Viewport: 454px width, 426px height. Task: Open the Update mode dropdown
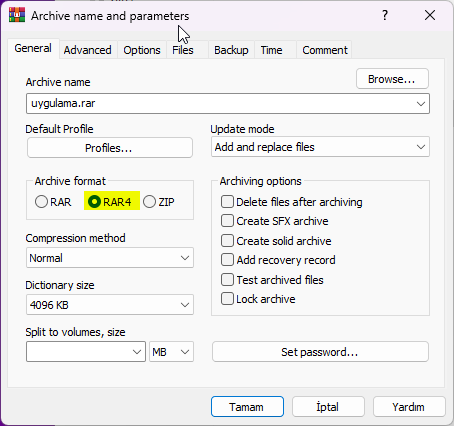320,147
